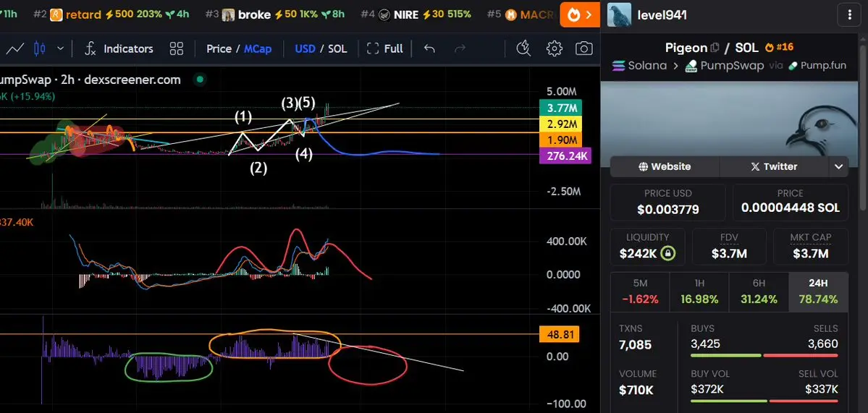Click the BUYS 3,425 value
This screenshot has width=868, height=413.
click(x=705, y=344)
